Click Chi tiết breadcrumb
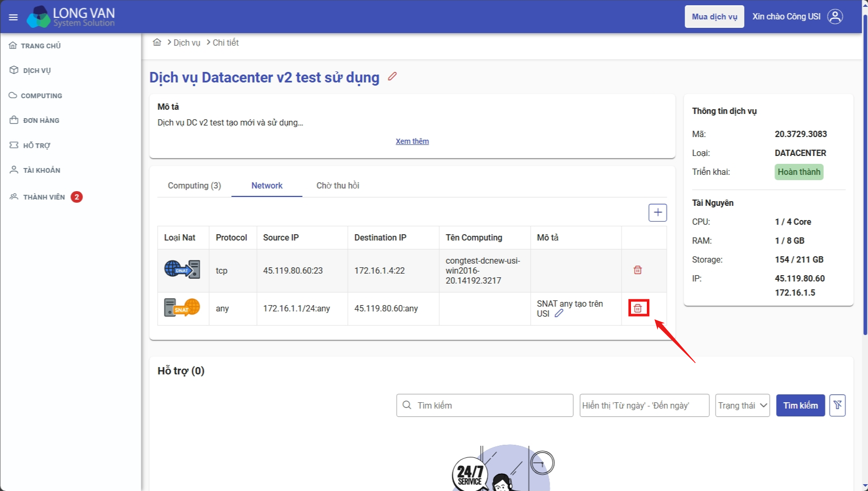 pos(225,43)
